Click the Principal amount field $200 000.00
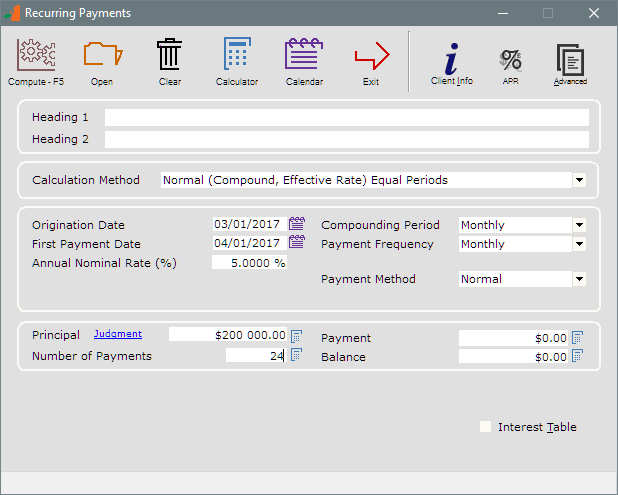This screenshot has width=618, height=495. (228, 335)
